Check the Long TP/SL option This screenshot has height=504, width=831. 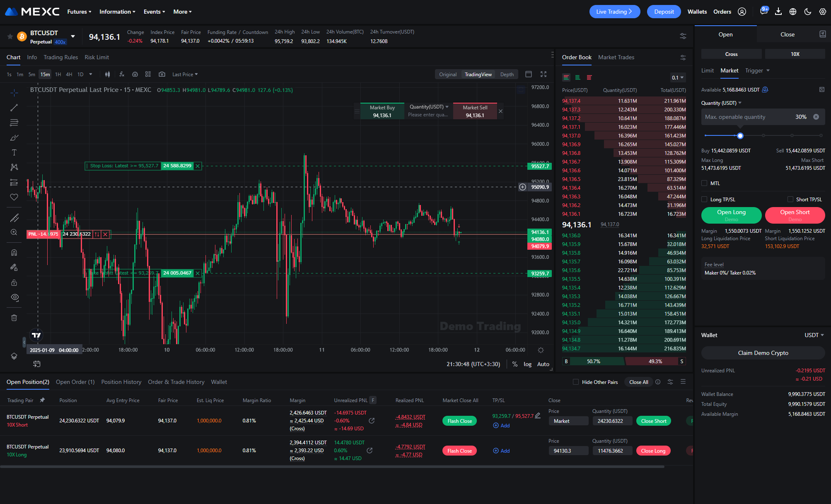[704, 199]
